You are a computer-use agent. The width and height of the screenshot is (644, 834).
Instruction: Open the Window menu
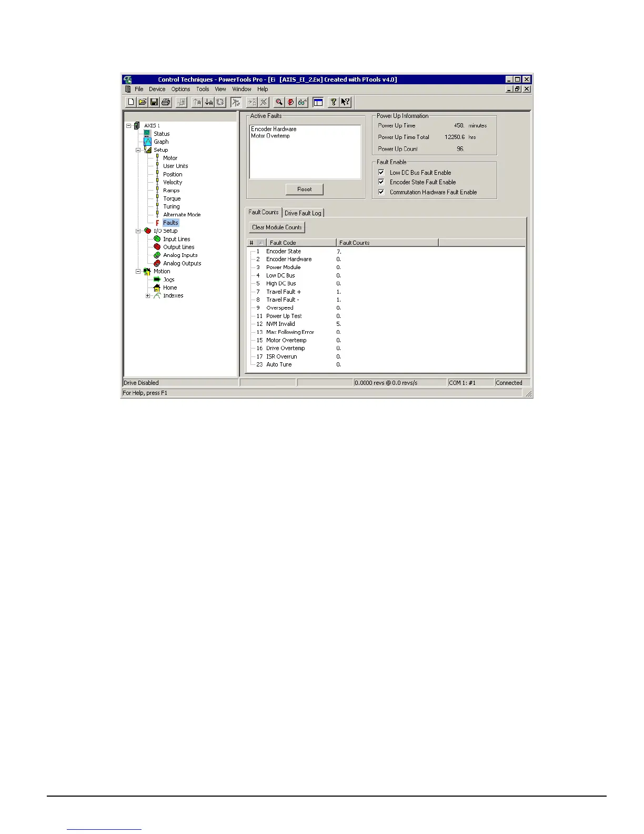point(242,90)
